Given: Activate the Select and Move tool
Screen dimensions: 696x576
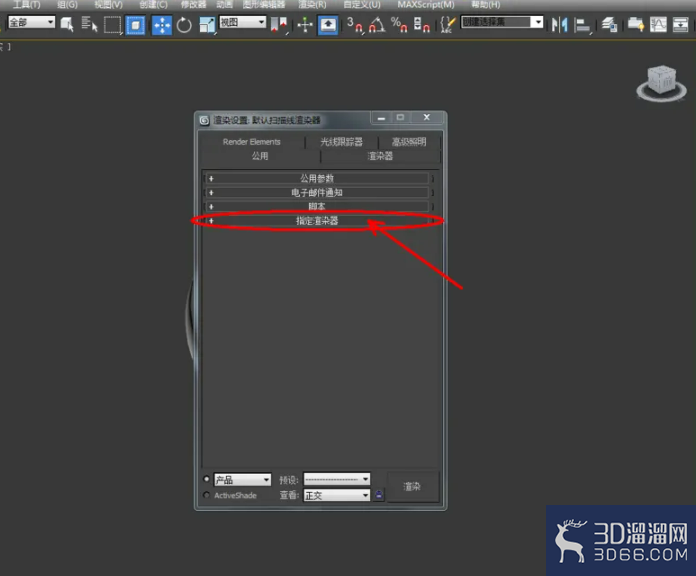Looking at the screenshot, I should coord(162,25).
